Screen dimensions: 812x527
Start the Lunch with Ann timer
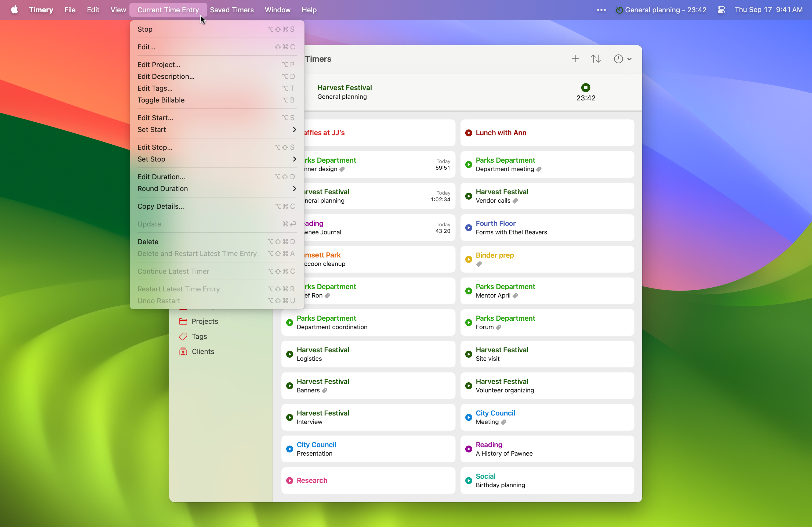tap(469, 133)
